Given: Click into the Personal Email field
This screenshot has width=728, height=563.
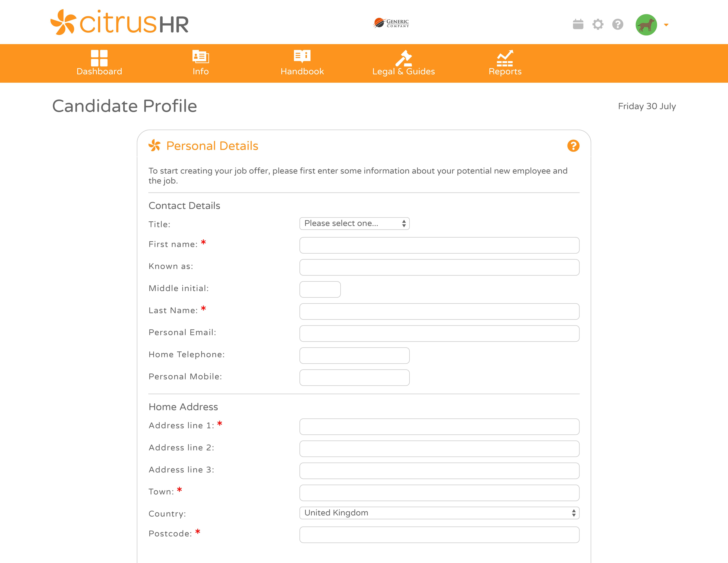Looking at the screenshot, I should tap(439, 333).
